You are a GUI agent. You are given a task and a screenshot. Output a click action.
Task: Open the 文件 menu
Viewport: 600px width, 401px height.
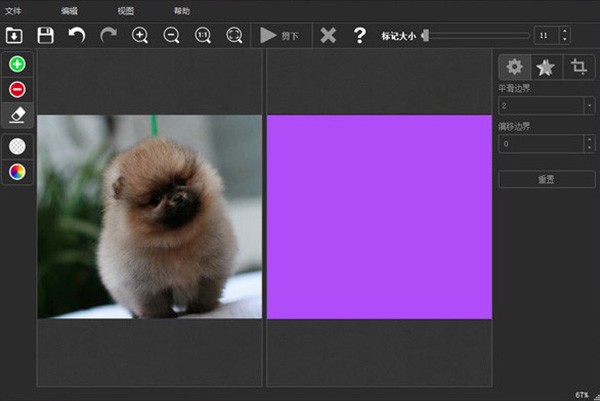click(13, 11)
